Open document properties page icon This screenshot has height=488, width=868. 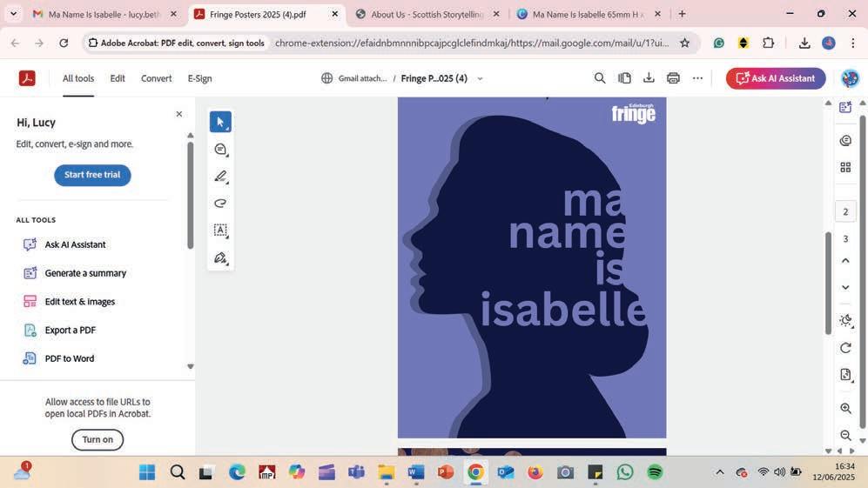845,375
